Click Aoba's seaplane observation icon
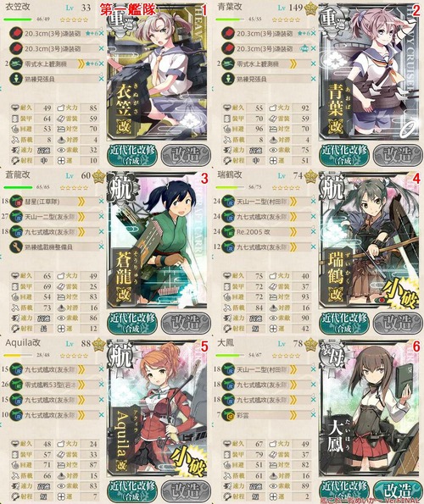Image resolution: width=424 pixels, height=504 pixels. [x=228, y=64]
